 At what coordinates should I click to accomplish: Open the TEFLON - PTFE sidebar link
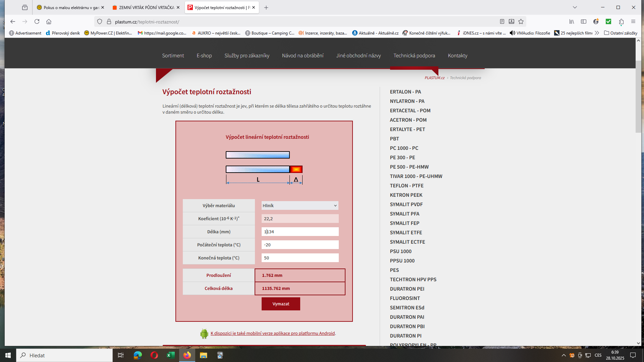click(407, 186)
